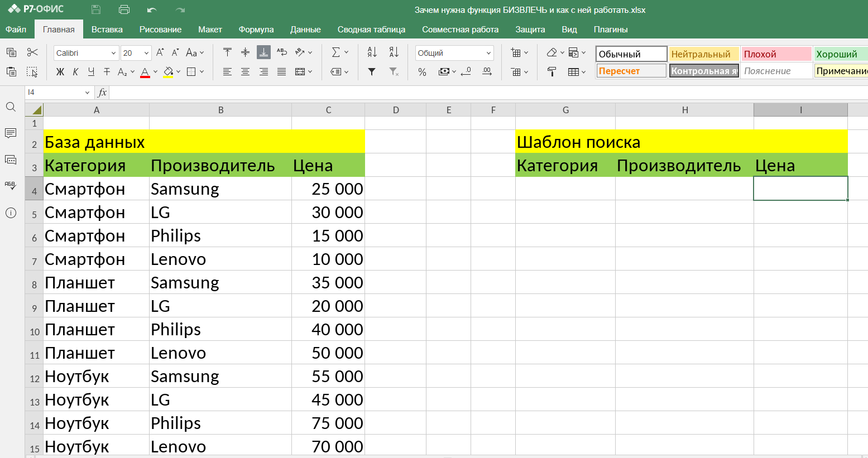
Task: Open Search in the left sidebar
Action: (x=11, y=107)
